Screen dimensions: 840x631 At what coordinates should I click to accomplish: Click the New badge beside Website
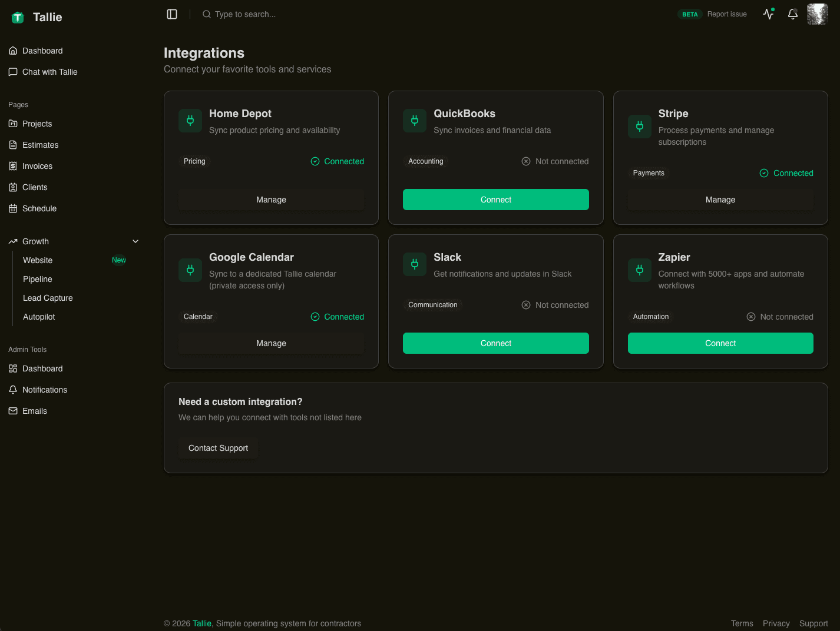click(x=119, y=260)
